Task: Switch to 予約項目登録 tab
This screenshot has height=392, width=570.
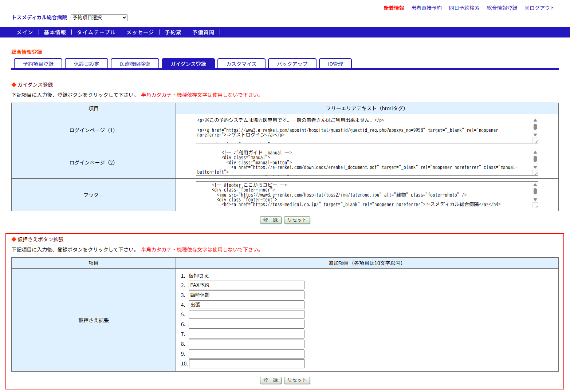Action: click(38, 64)
